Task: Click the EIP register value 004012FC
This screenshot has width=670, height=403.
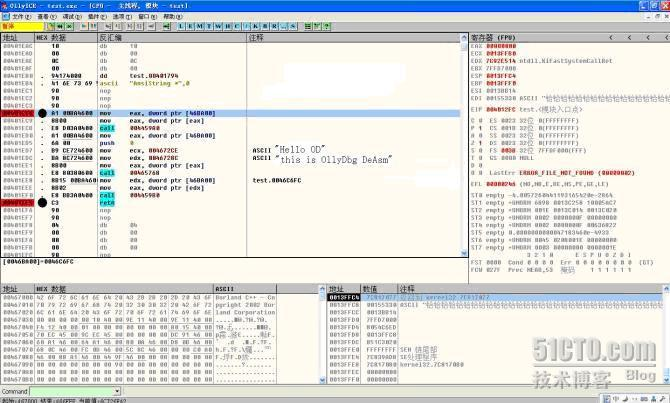Action: [501, 109]
